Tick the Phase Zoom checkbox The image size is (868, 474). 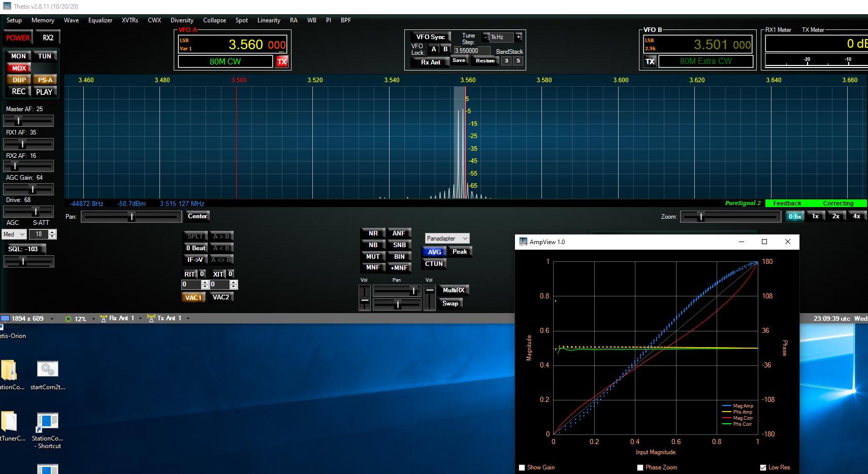(640, 467)
